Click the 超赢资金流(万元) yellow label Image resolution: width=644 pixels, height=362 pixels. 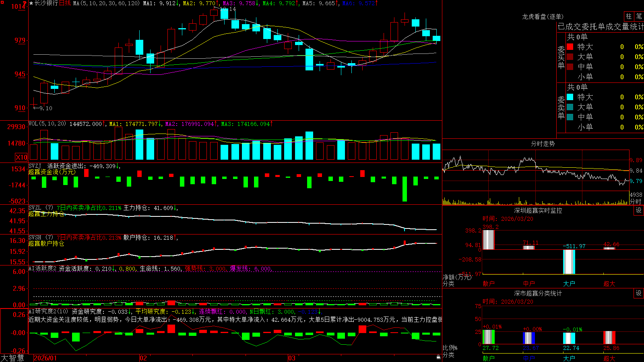(52, 172)
